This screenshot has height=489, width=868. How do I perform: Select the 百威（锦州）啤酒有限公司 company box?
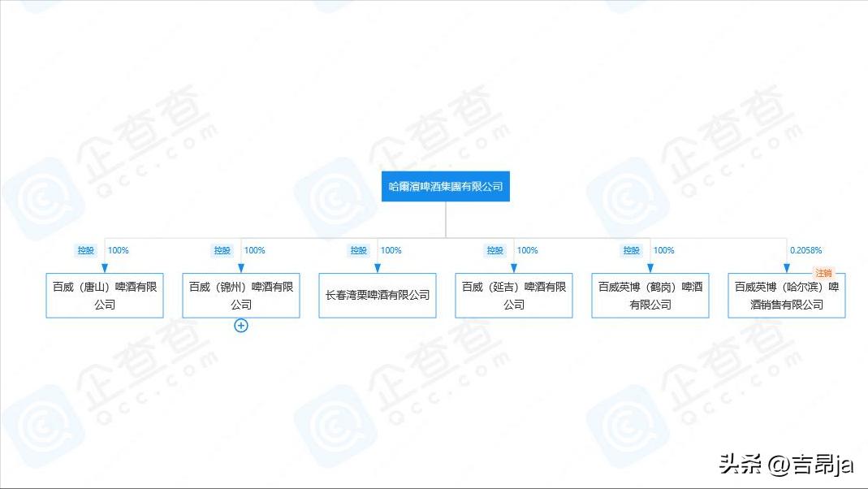coord(241,295)
